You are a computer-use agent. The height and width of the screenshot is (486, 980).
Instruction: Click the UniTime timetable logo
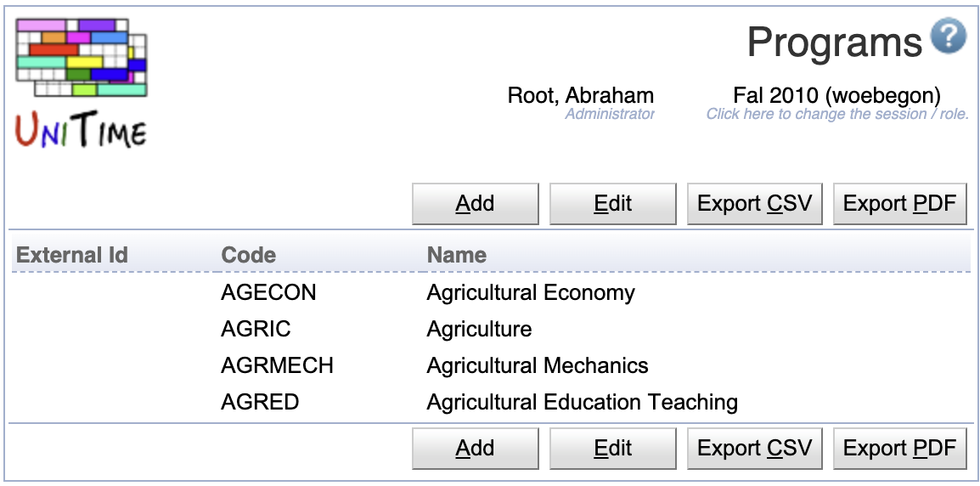[x=82, y=84]
